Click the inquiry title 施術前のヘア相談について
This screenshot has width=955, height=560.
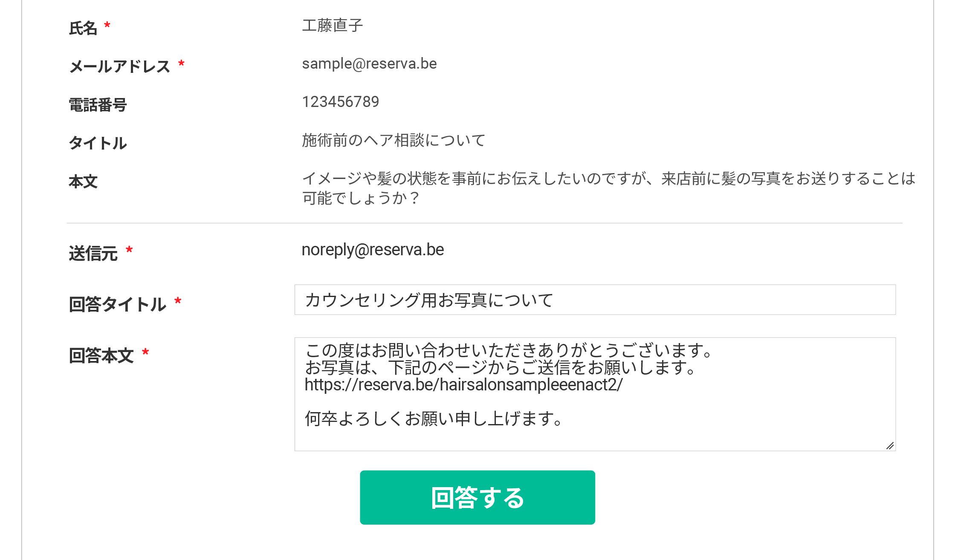coord(394,140)
